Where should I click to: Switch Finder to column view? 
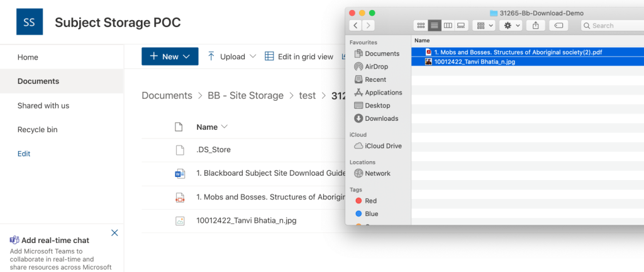pos(448,25)
